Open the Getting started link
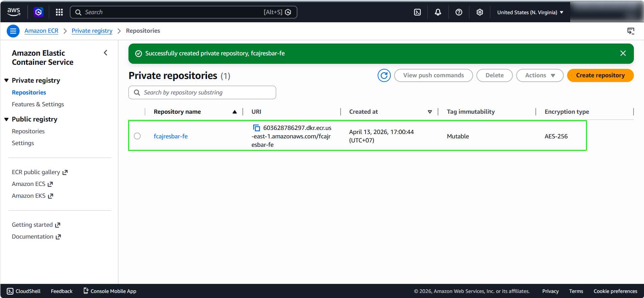This screenshot has width=644, height=298. click(x=36, y=225)
